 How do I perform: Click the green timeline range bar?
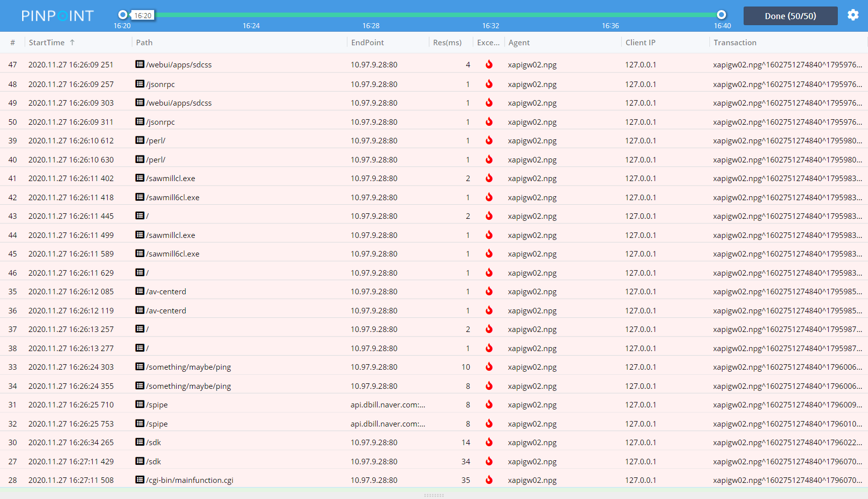[422, 15]
